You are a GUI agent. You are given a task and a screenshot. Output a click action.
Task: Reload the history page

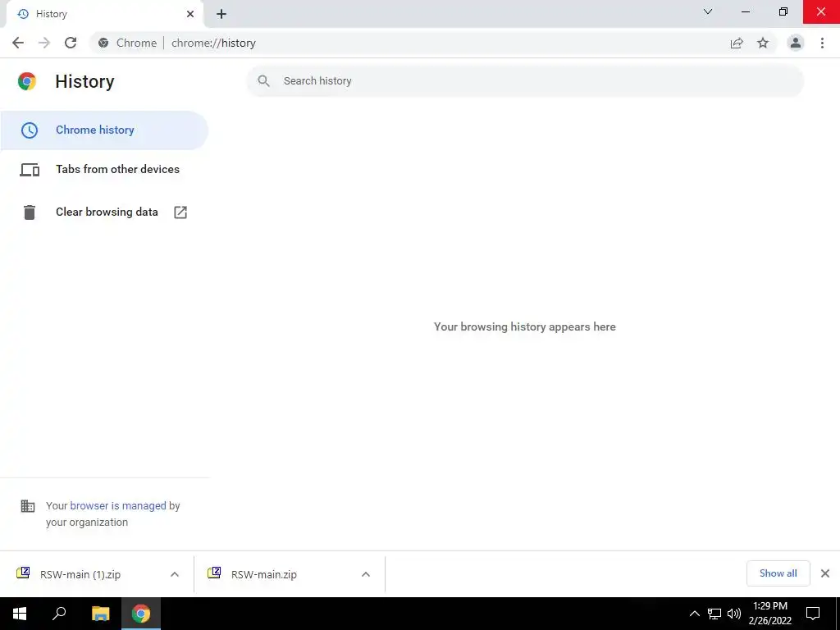coord(71,43)
